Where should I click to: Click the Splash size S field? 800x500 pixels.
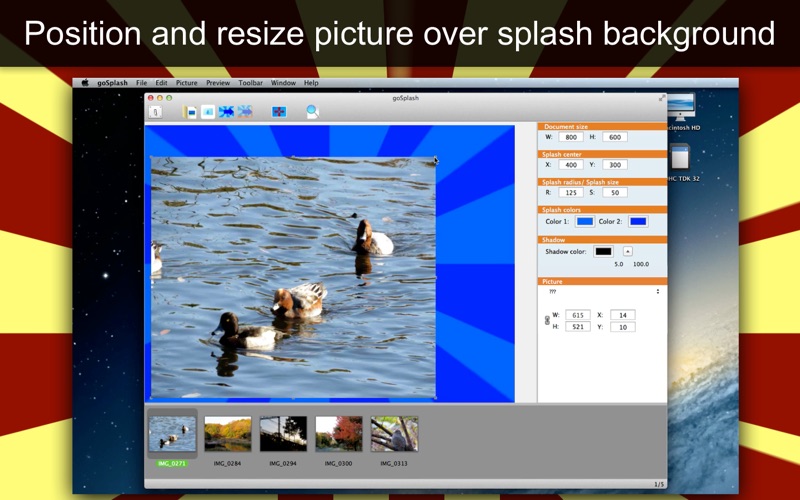coord(615,193)
